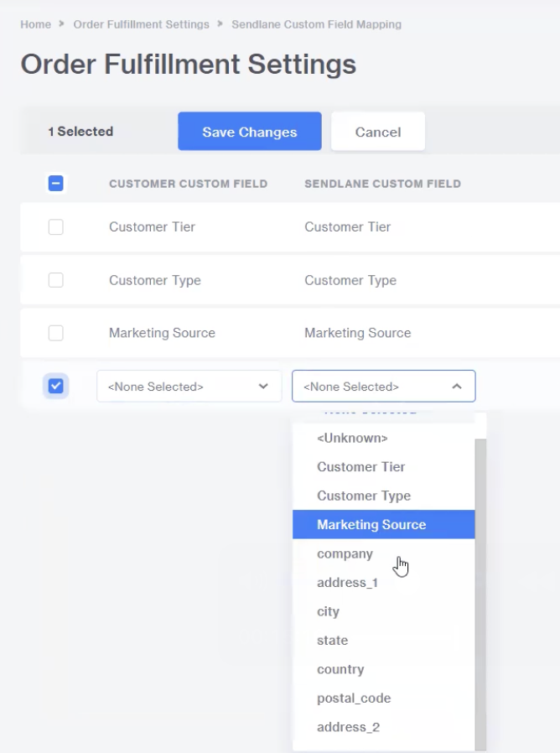
Task: Check the Customer Type row checkbox
Action: 55,280
